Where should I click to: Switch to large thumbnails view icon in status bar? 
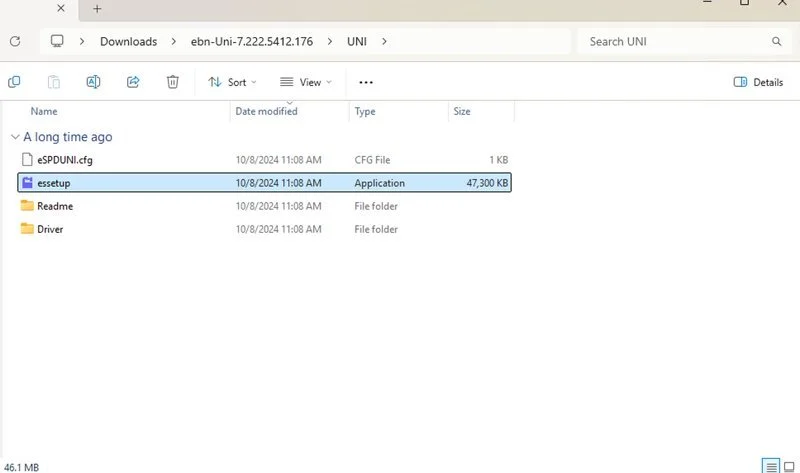(789, 466)
